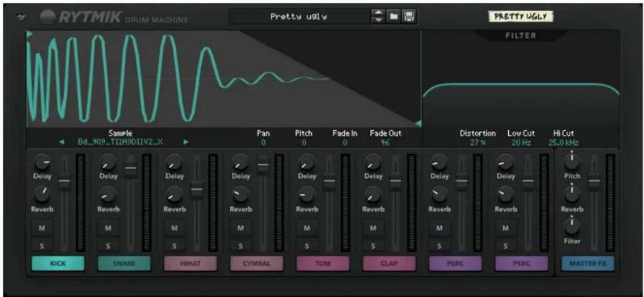Click the KICK channel Delay knob

42,163
